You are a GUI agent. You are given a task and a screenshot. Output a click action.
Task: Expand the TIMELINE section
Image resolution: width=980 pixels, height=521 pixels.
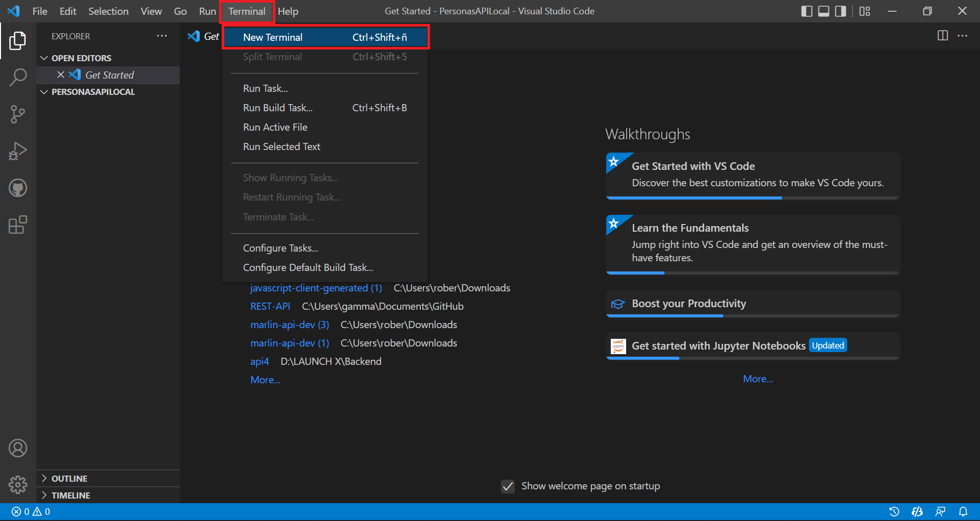tap(108, 495)
